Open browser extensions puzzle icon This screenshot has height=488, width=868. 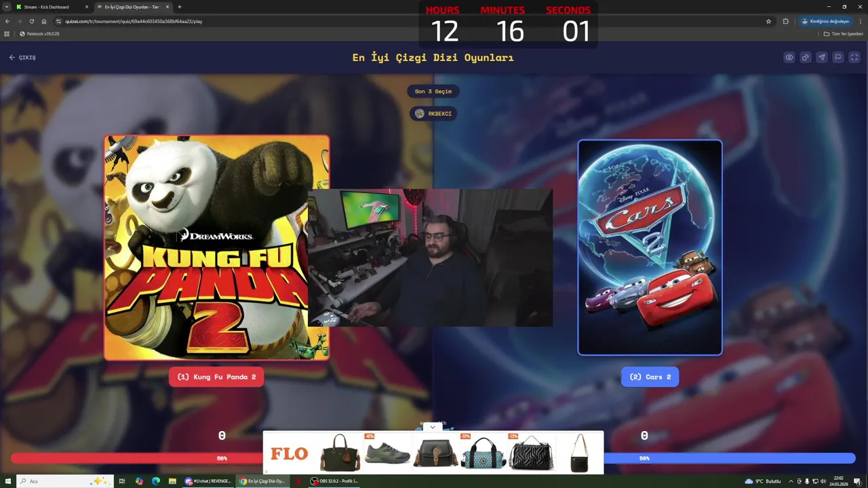point(785,21)
